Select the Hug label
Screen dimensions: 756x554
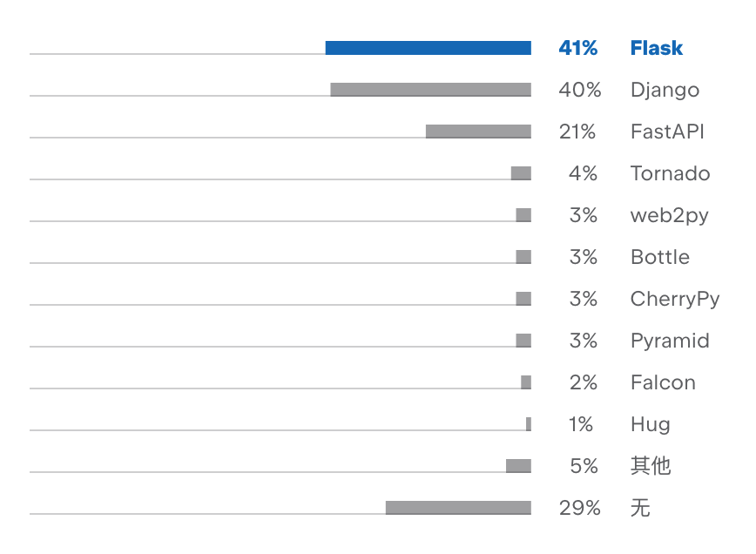pyautogui.click(x=651, y=424)
